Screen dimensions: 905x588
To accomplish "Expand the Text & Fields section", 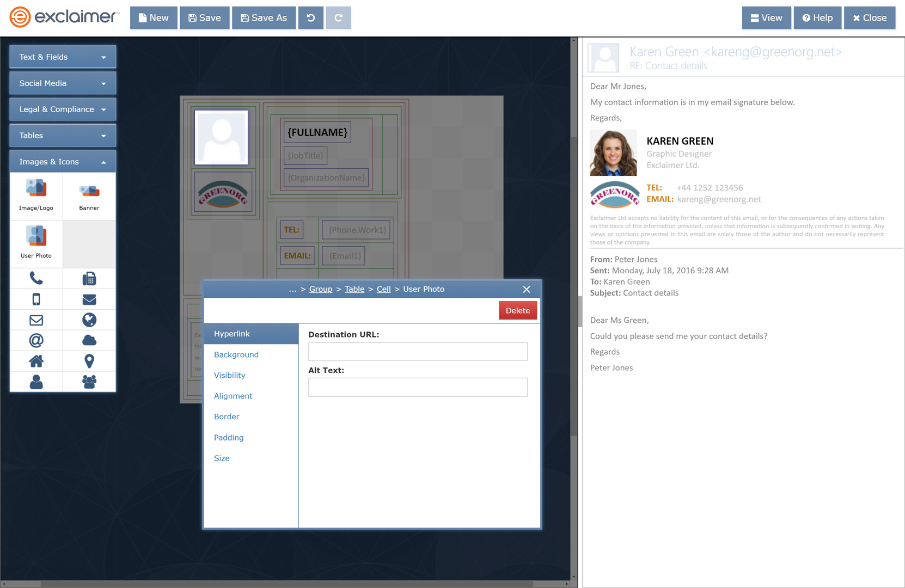I will pos(63,57).
